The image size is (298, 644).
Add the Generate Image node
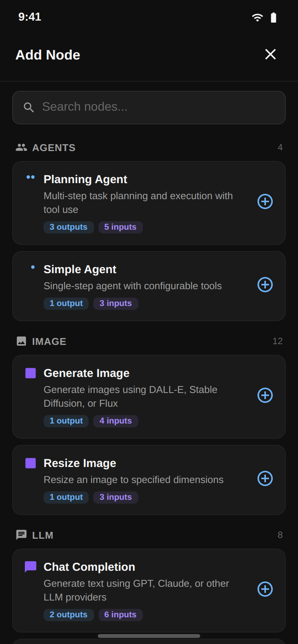click(x=265, y=395)
